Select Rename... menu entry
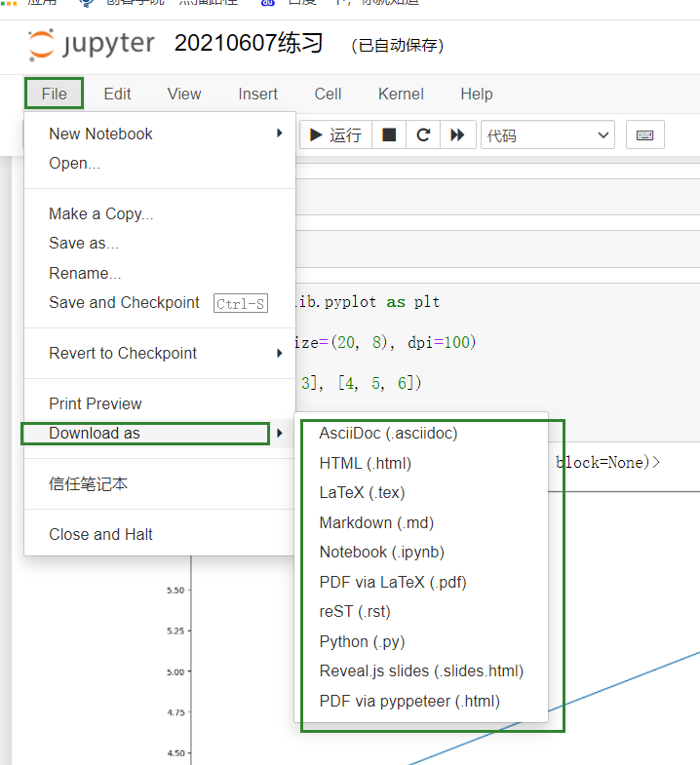Image resolution: width=700 pixels, height=765 pixels. 160,273
